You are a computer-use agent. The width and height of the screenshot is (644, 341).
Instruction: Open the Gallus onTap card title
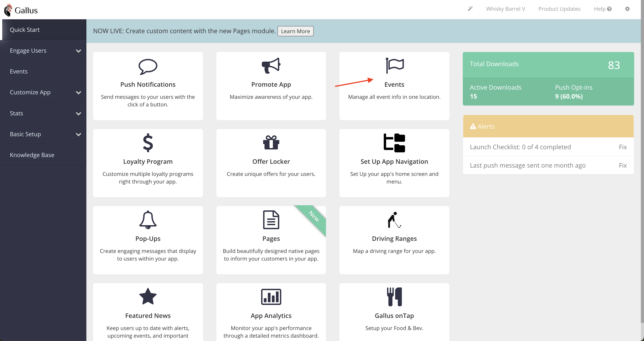click(x=394, y=315)
